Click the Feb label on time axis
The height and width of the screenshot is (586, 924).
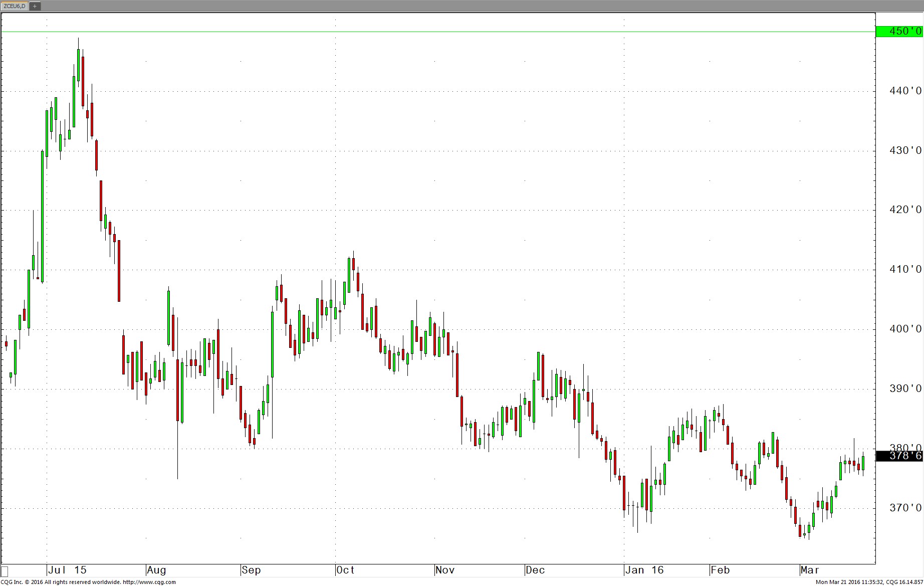[x=721, y=570]
